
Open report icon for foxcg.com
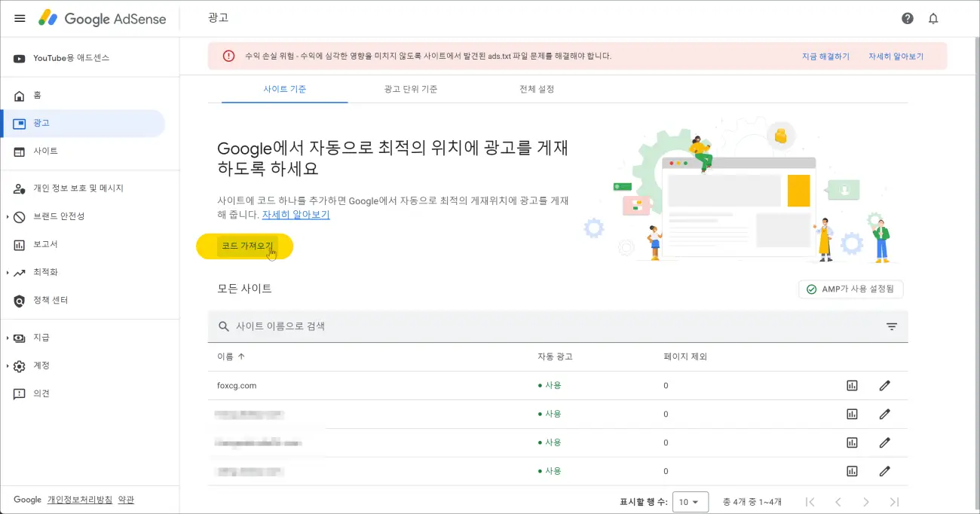pyautogui.click(x=852, y=386)
